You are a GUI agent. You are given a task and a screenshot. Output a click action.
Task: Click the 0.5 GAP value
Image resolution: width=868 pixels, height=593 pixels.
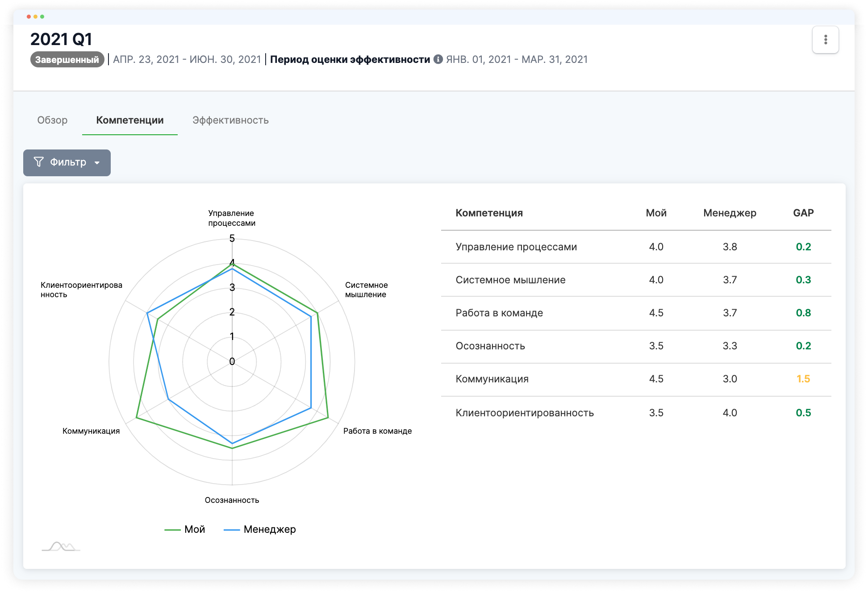click(803, 413)
